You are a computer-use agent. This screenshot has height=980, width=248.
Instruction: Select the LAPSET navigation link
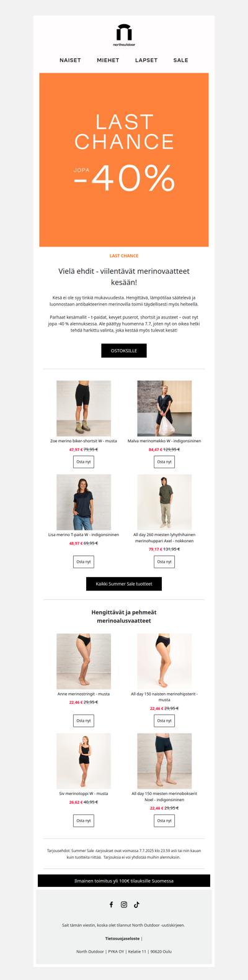coord(146,60)
